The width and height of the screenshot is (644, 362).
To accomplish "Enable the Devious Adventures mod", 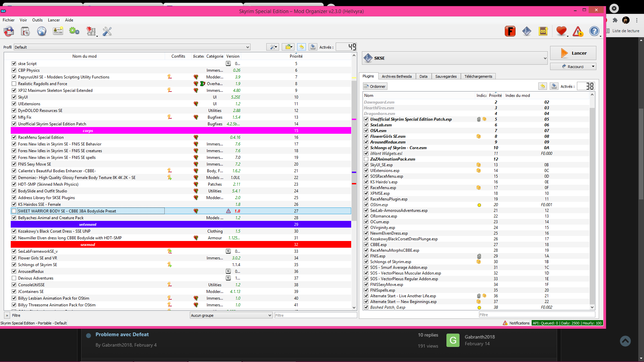I will (x=14, y=278).
